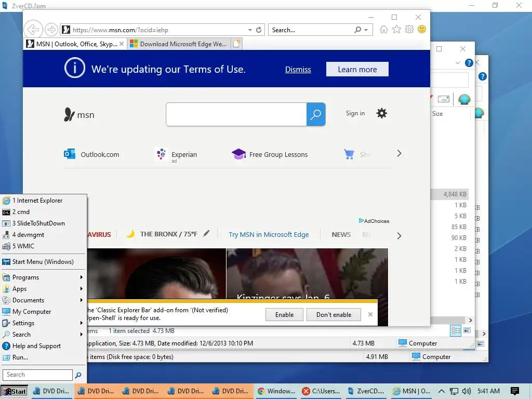Click Don't enable button
The height and width of the screenshot is (399, 532).
(334, 314)
